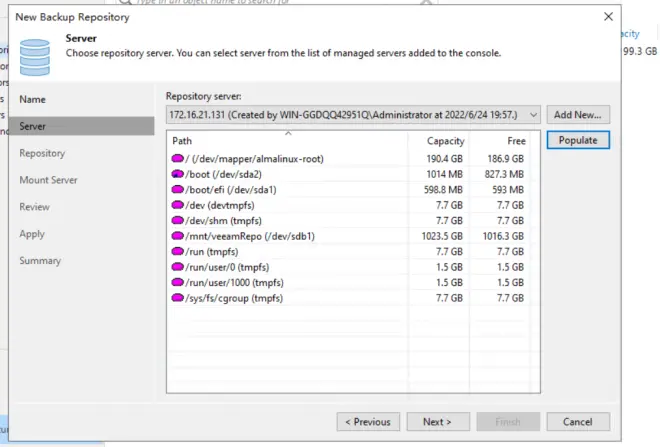Select the /mnt/veeamRepo (/dev/sdb1) path text

point(250,236)
